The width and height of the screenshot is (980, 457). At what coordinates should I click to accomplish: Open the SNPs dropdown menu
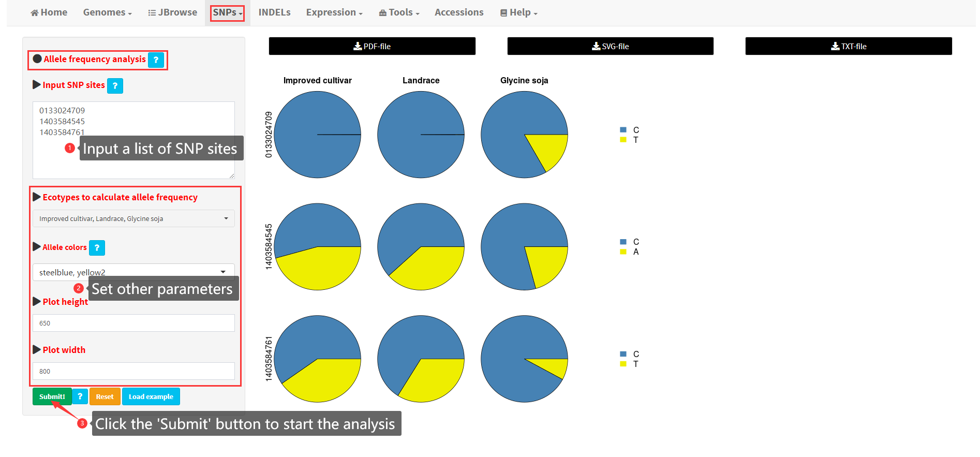(227, 12)
